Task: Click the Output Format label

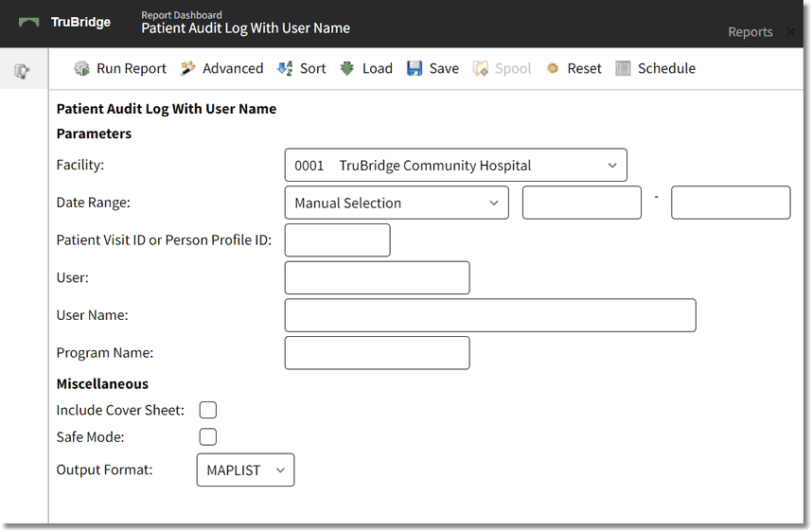Action: (x=105, y=470)
